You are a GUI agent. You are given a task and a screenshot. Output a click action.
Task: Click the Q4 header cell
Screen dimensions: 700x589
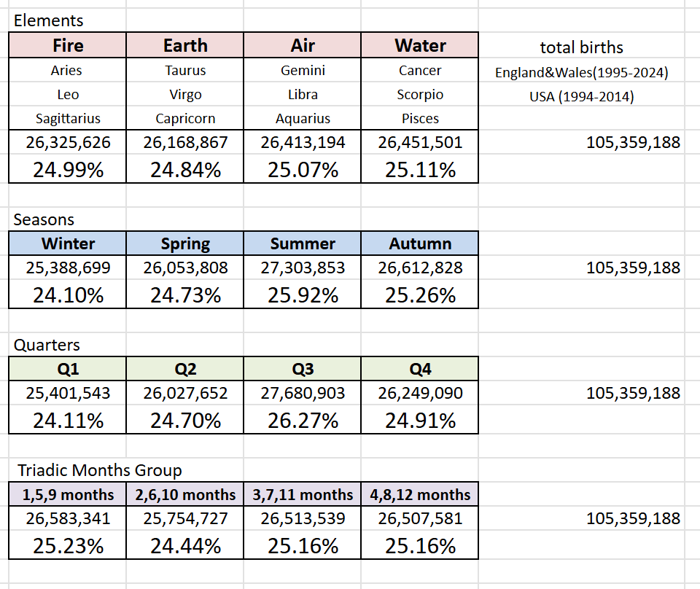[x=420, y=369]
